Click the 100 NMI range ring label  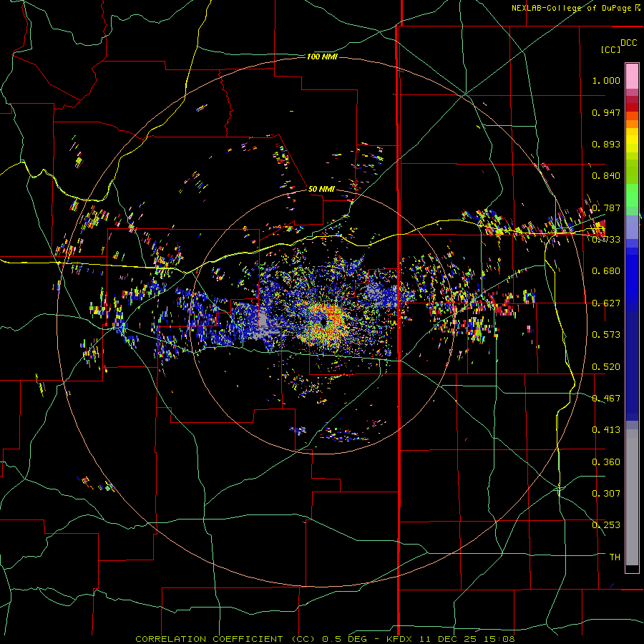323,57
